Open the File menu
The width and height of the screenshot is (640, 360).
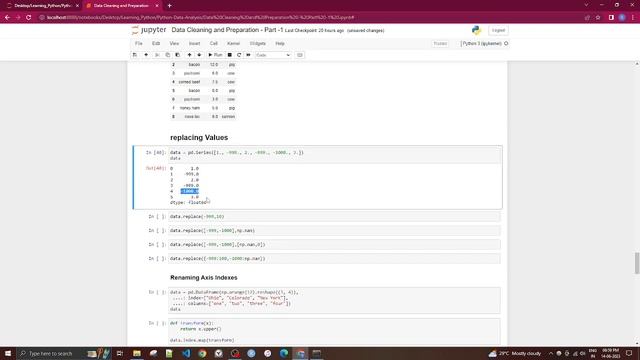pos(139,43)
